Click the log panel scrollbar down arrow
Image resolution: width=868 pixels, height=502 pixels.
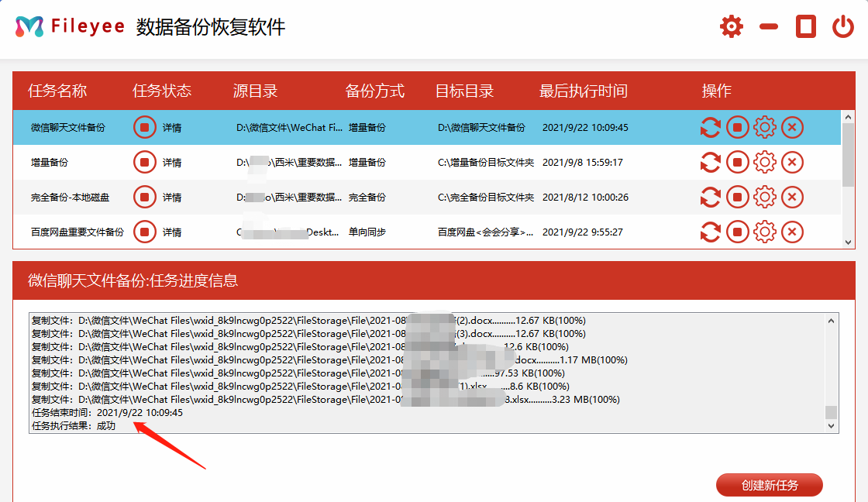832,426
